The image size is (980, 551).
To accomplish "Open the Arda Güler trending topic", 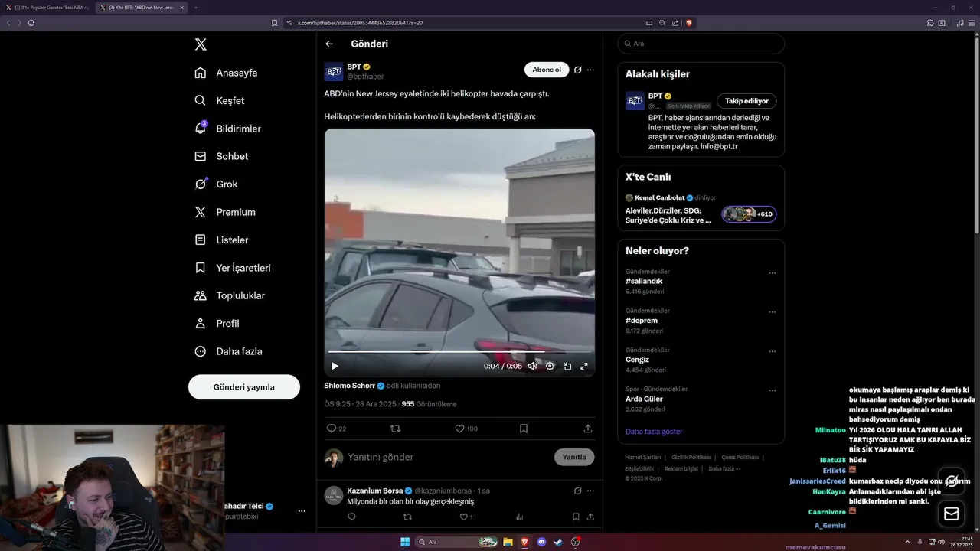I will coord(644,399).
